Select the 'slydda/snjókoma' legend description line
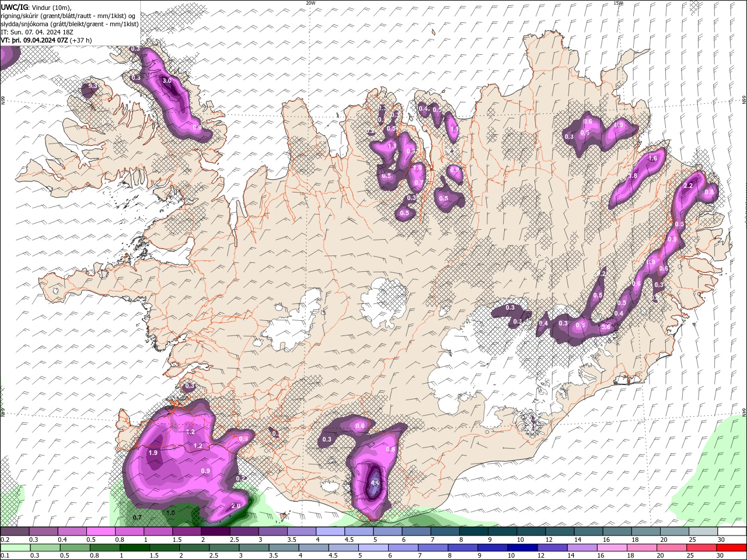Screen dimensions: 747x560 69,24
